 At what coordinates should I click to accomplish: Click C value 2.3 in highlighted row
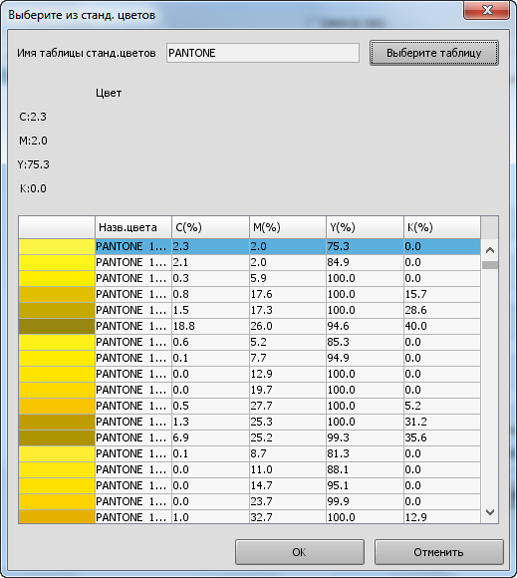coord(210,246)
